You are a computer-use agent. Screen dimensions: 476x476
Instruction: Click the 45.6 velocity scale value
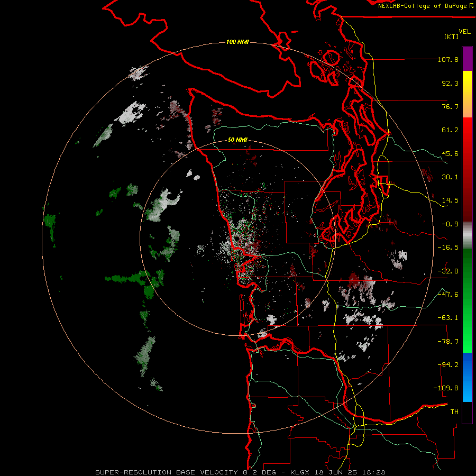450,153
